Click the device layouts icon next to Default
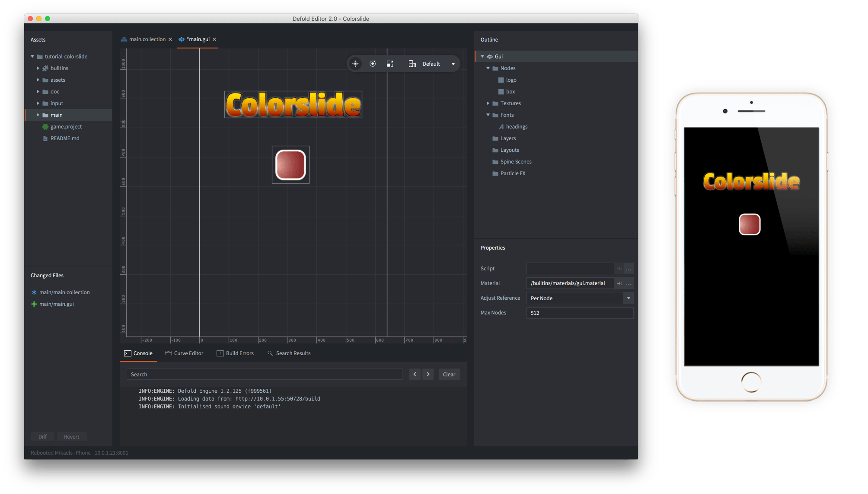 coord(412,64)
